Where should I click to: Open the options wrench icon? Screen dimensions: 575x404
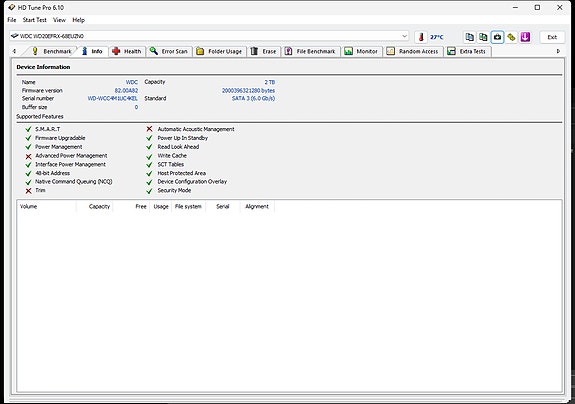[511, 37]
